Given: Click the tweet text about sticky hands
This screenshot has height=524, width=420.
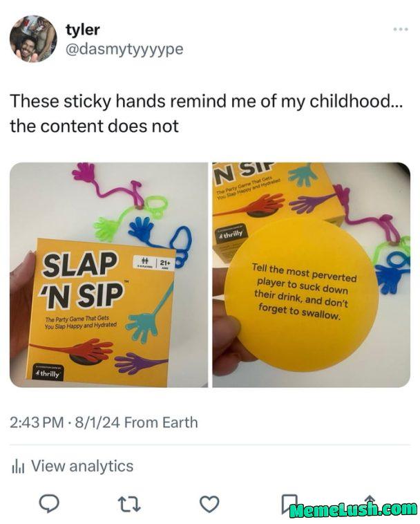Looking at the screenshot, I should click(207, 113).
